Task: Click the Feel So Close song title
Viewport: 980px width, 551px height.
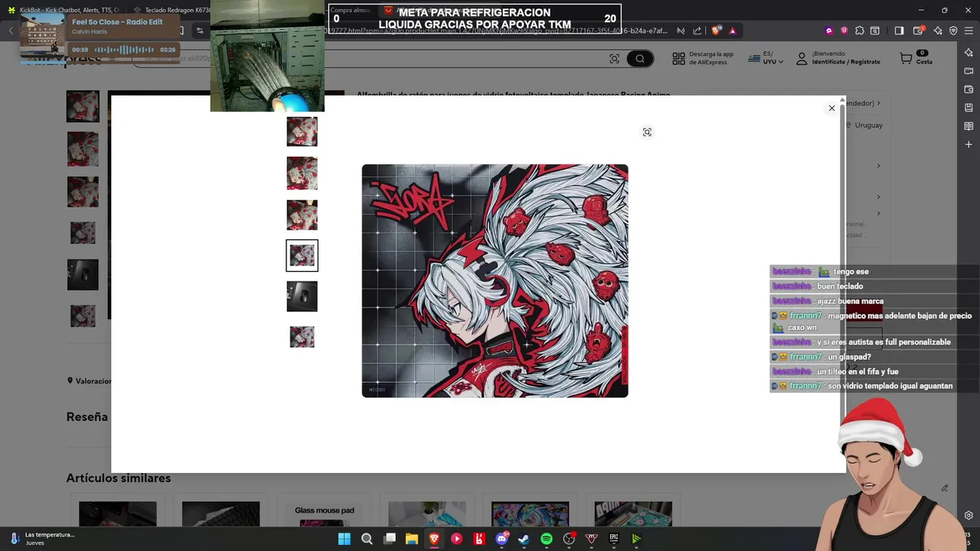Action: click(x=117, y=22)
